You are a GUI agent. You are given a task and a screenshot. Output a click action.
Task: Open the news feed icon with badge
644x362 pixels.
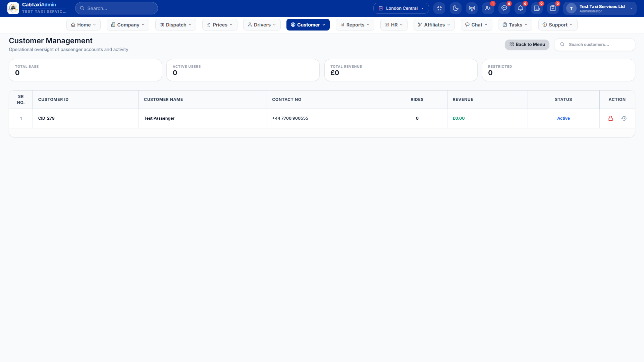tap(537, 8)
